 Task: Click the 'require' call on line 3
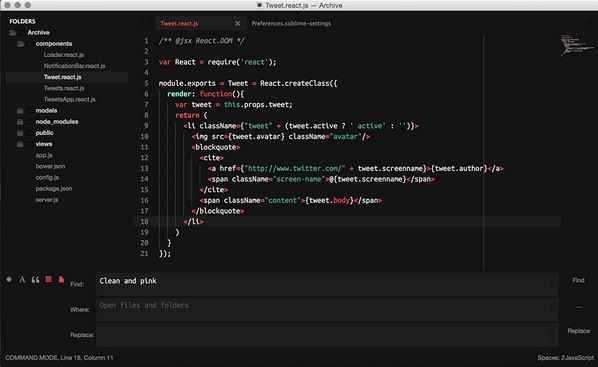[x=222, y=62]
